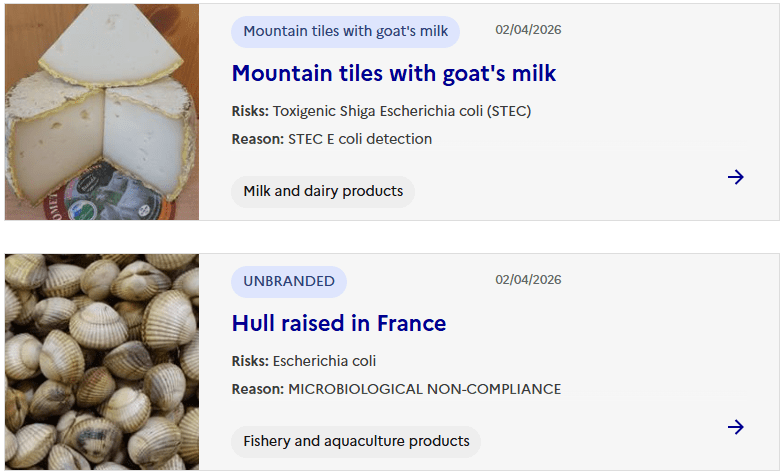Click the bold "Risks:" label on the goat's milk card
Image resolution: width=782 pixels, height=472 pixels.
tap(250, 111)
